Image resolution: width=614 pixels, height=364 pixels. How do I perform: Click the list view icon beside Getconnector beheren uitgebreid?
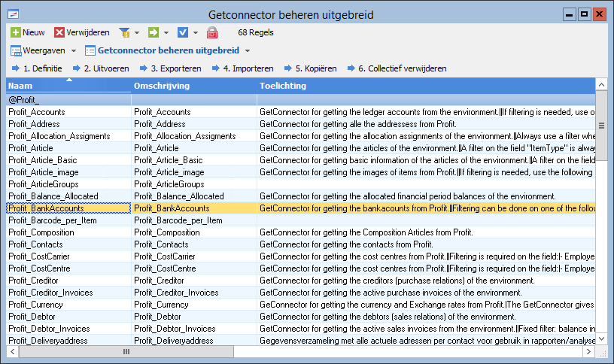pyautogui.click(x=90, y=51)
